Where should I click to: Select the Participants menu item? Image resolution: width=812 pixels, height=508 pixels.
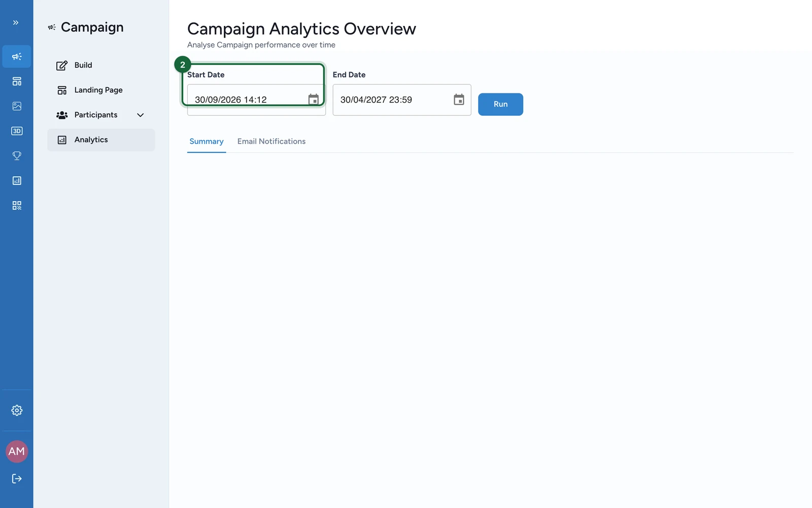[x=101, y=115]
